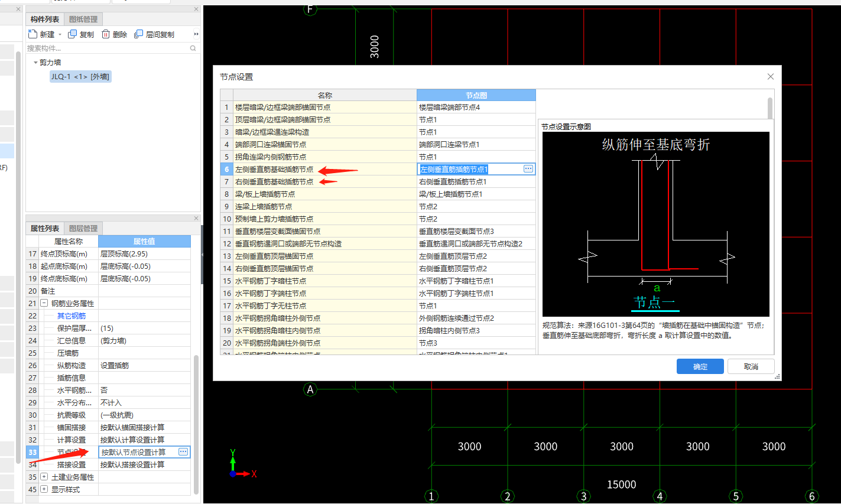The height and width of the screenshot is (504, 841).
Task: Click 名称 column header in node table
Action: coord(325,95)
